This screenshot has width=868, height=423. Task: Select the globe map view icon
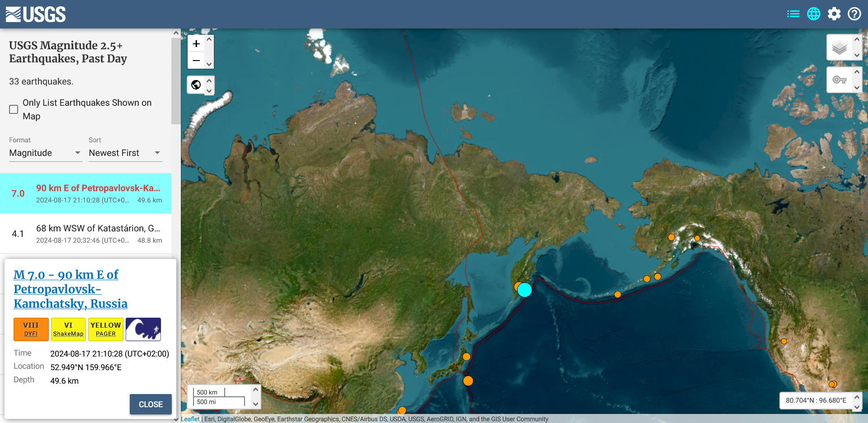[814, 14]
